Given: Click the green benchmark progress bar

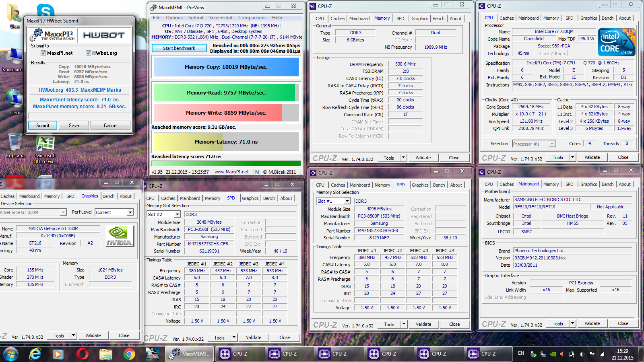Looking at the screenshot, I should [x=226, y=164].
